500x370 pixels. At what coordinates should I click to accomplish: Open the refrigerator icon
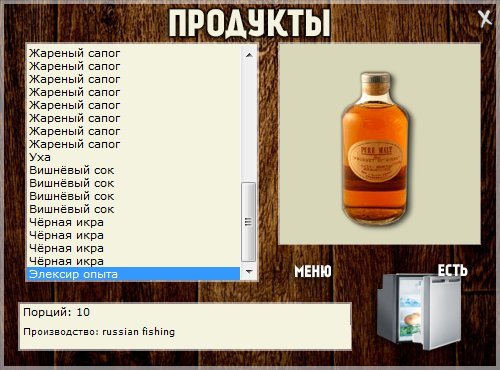419,312
